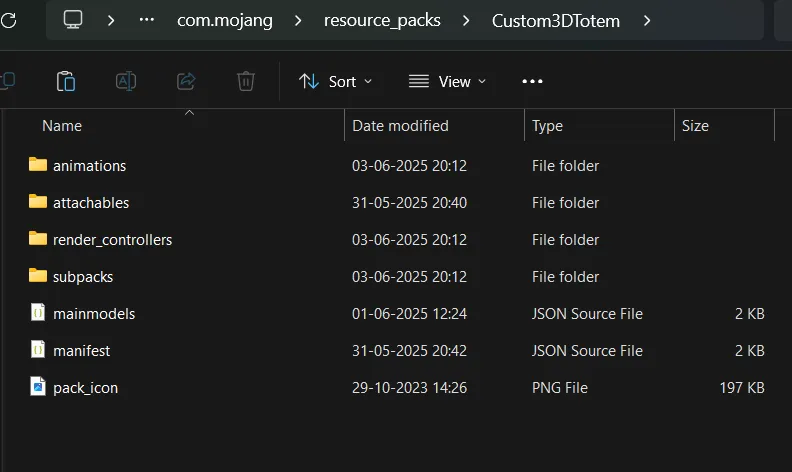
Task: Open the View dropdown menu
Action: tap(447, 81)
